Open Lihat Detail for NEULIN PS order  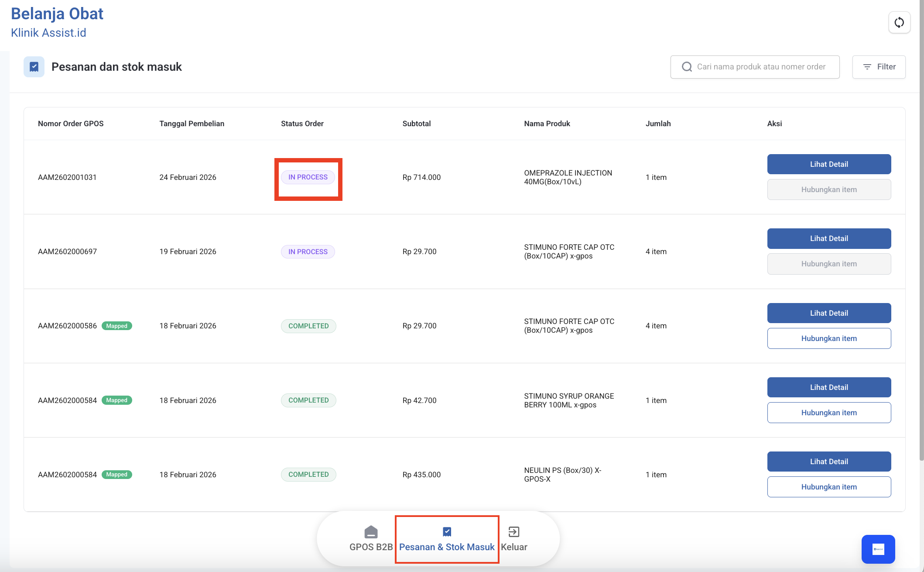(x=828, y=462)
